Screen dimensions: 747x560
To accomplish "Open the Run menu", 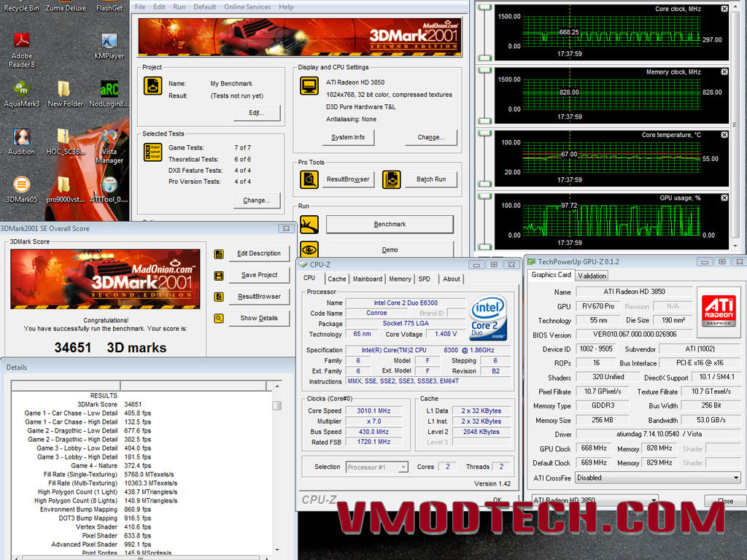I will tap(179, 7).
